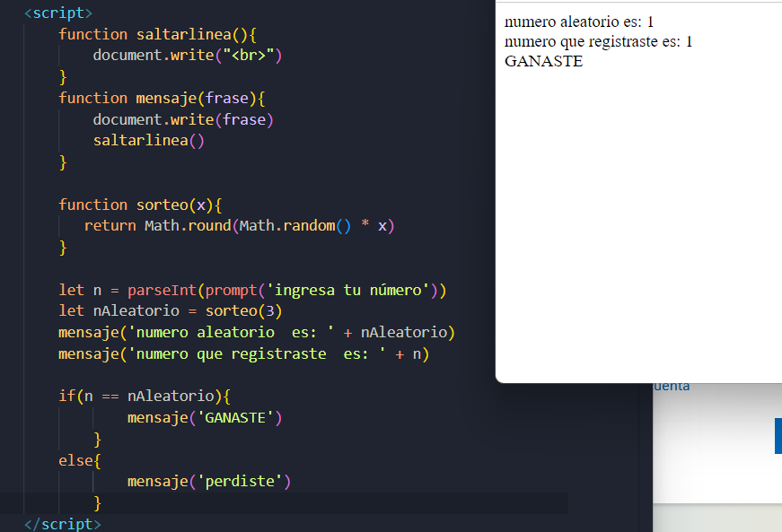Click the 'let n = parseInt(prompt(...))' line
Viewport: 782px width, 532px height.
coord(252,290)
